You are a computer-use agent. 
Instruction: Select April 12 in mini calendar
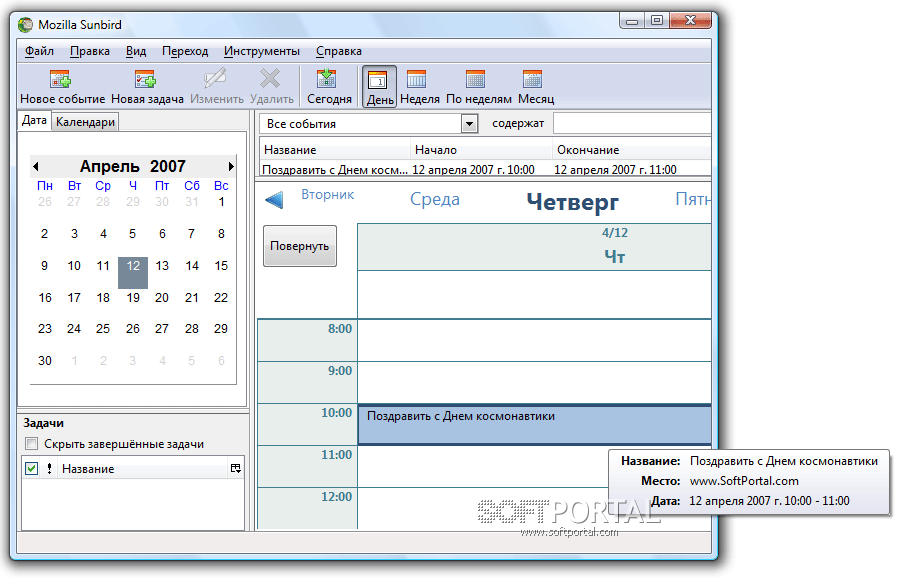(133, 273)
